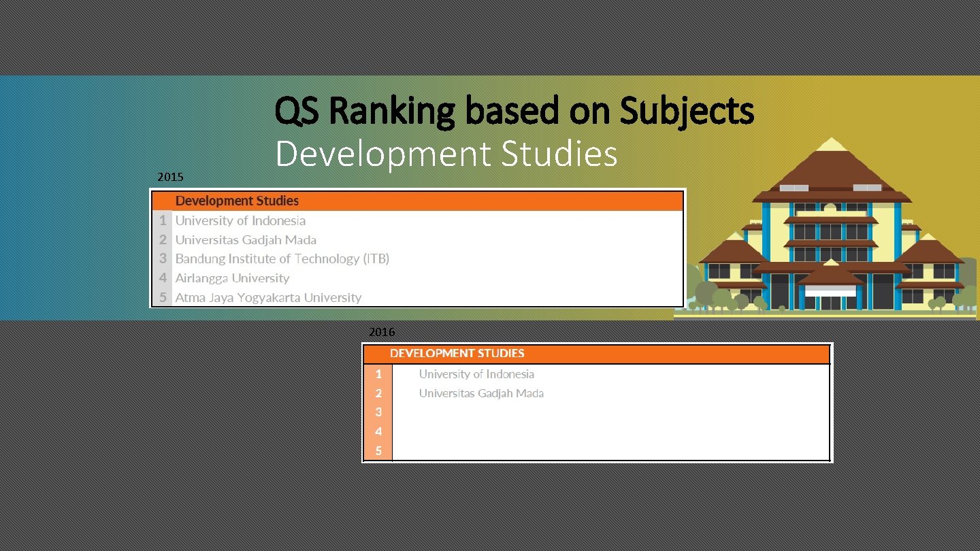Select rank number 2 in the 2016 table
Viewport: 980px width, 551px height.
pos(378,393)
